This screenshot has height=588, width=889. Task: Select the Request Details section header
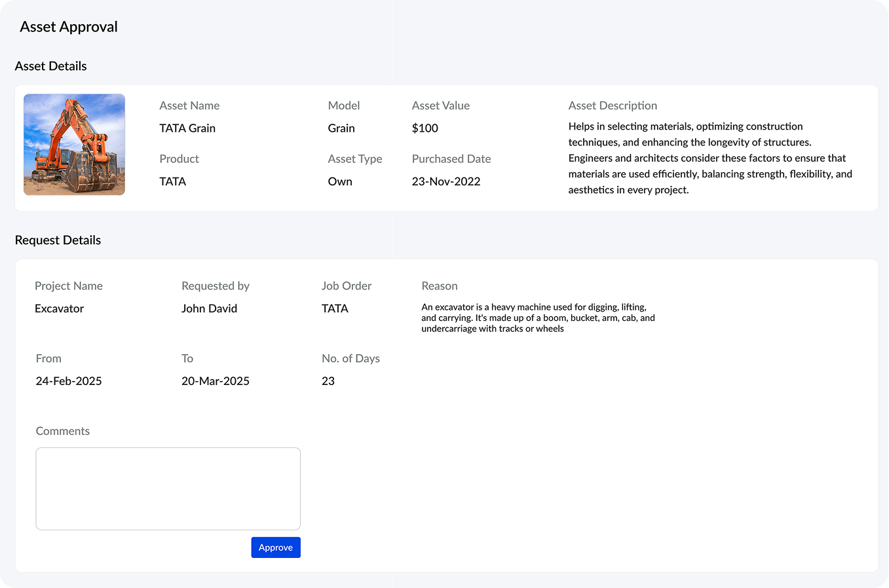pos(58,240)
